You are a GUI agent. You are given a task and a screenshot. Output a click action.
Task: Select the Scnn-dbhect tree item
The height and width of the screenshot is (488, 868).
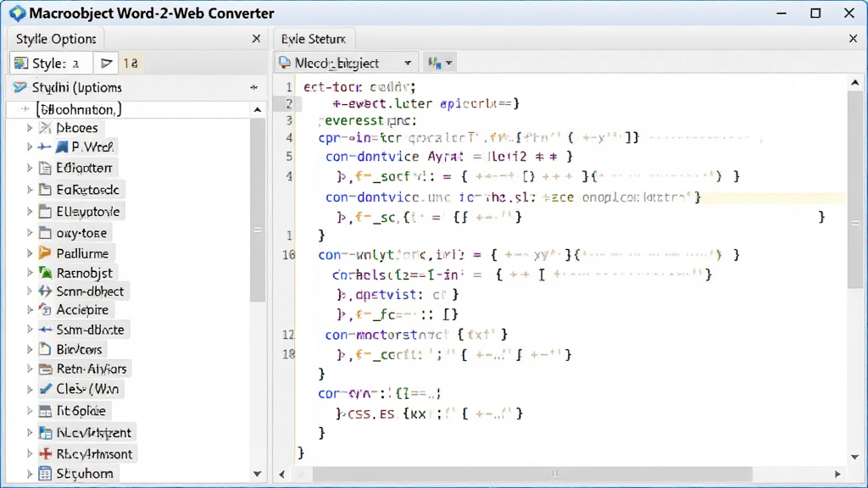coord(84,291)
